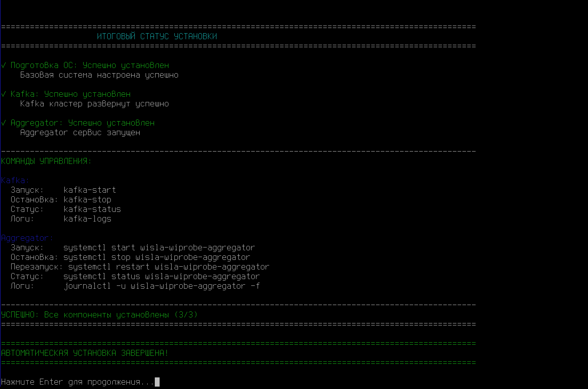Click the journalctl -u aggregator logs command
Viewport: 588px width, 389px height.
(x=161, y=286)
